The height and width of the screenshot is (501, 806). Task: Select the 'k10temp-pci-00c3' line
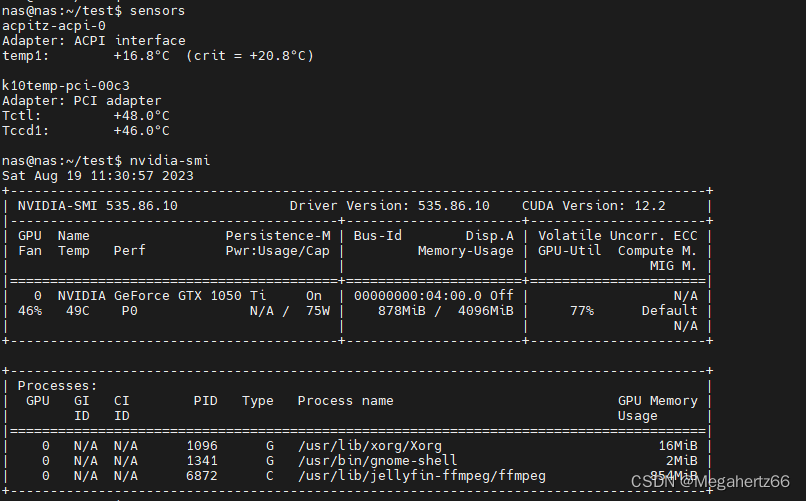pos(66,86)
